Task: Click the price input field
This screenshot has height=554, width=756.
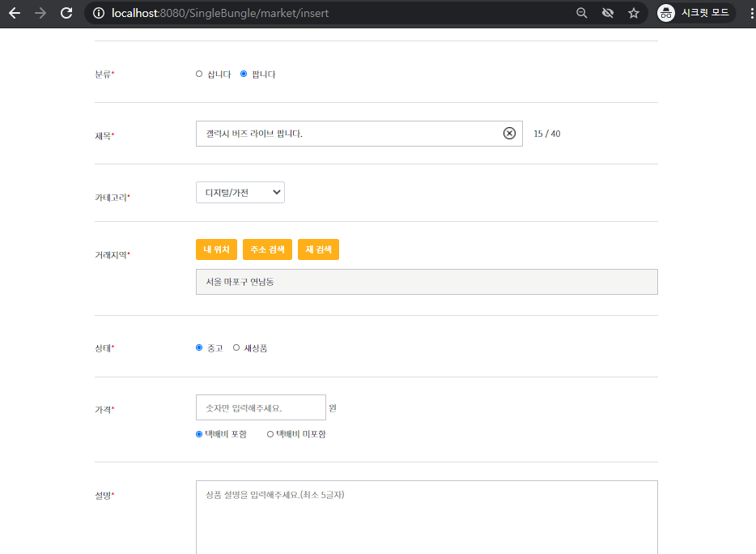Action: pyautogui.click(x=261, y=407)
